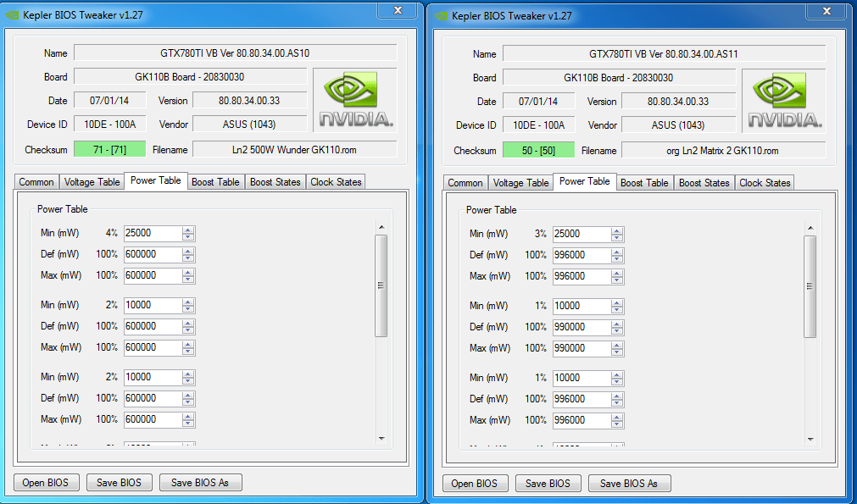Decrement first Max 996000 in right window

coord(618,280)
